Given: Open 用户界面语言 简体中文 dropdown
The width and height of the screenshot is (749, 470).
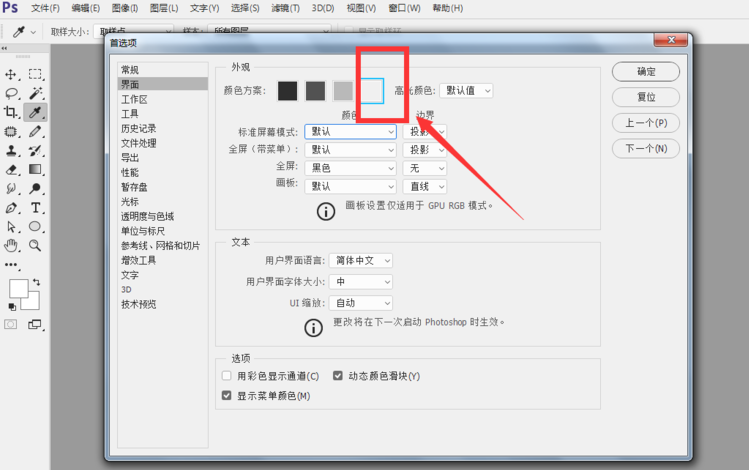Looking at the screenshot, I should (361, 261).
